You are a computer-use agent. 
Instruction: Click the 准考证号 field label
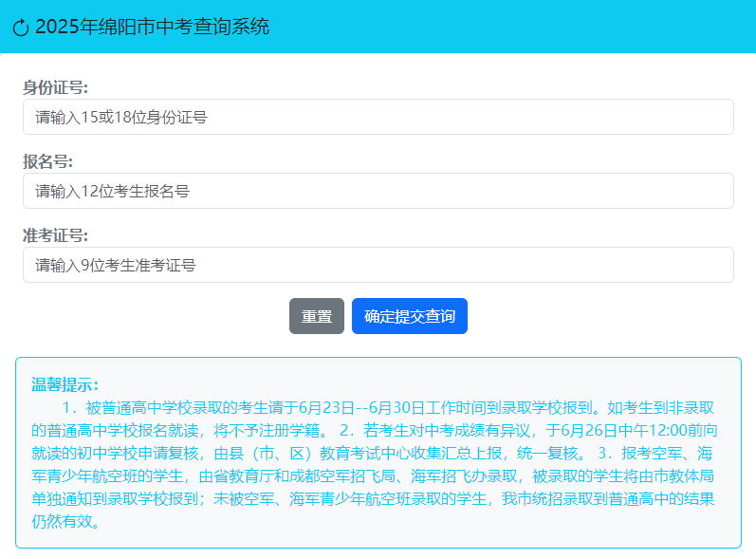tap(55, 235)
